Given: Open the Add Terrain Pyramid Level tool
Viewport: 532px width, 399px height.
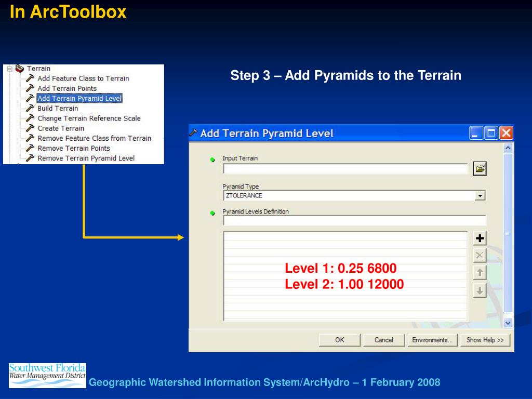Looking at the screenshot, I should pyautogui.click(x=79, y=98).
